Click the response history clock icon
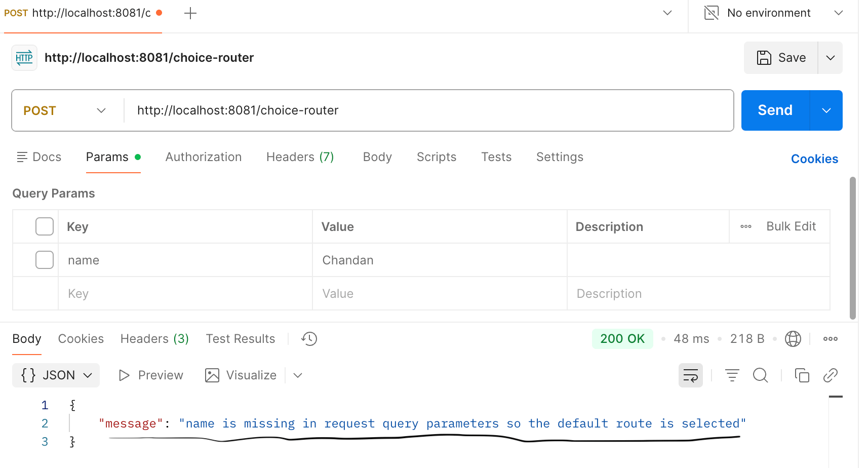The image size is (868, 468). (309, 339)
